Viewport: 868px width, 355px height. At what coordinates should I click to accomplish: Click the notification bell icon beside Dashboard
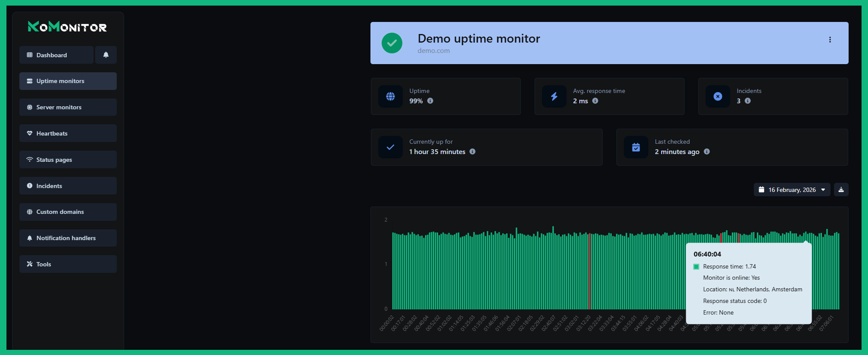[106, 55]
